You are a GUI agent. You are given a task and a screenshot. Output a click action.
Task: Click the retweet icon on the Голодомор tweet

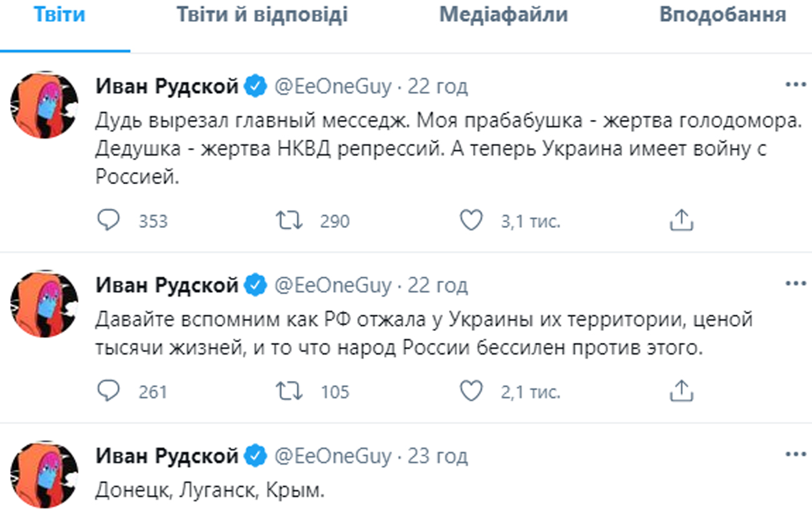point(291,220)
